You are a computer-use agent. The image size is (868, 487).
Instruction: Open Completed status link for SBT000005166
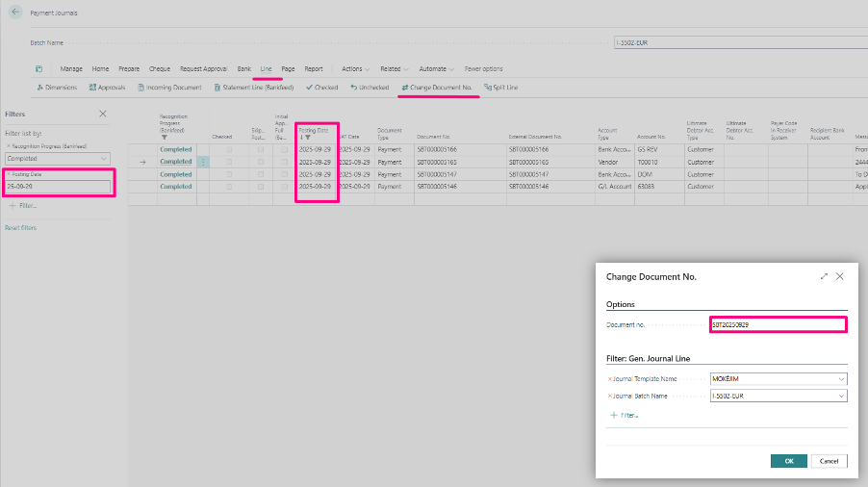pos(175,149)
